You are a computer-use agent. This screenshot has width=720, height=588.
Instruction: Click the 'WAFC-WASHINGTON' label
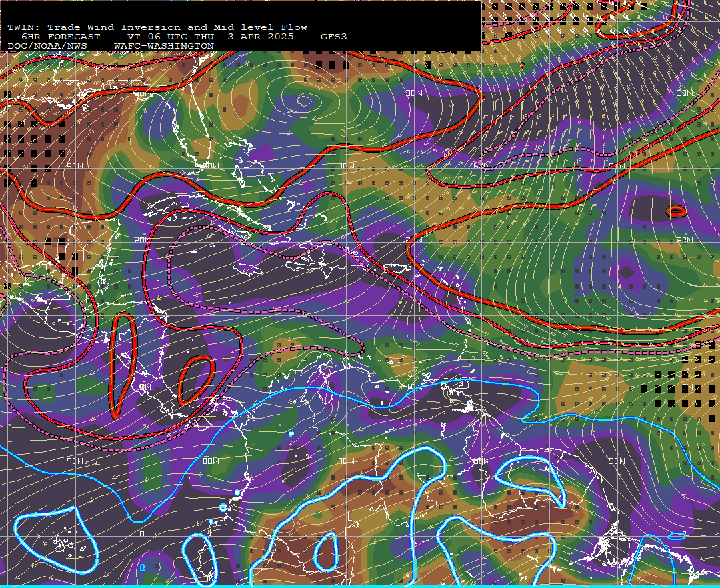[164, 47]
